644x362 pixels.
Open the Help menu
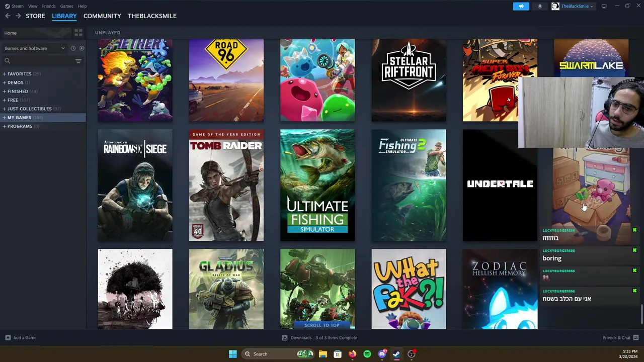82,6
